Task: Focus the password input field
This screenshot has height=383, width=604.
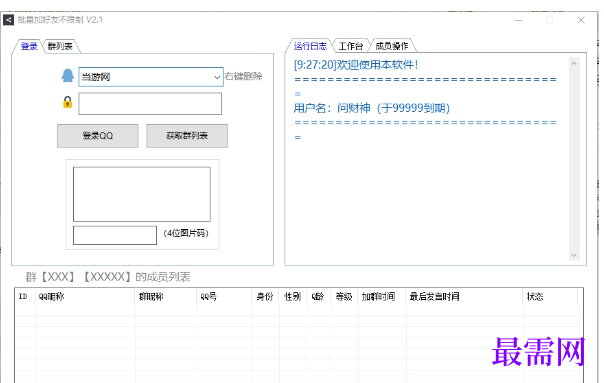Action: tap(150, 103)
